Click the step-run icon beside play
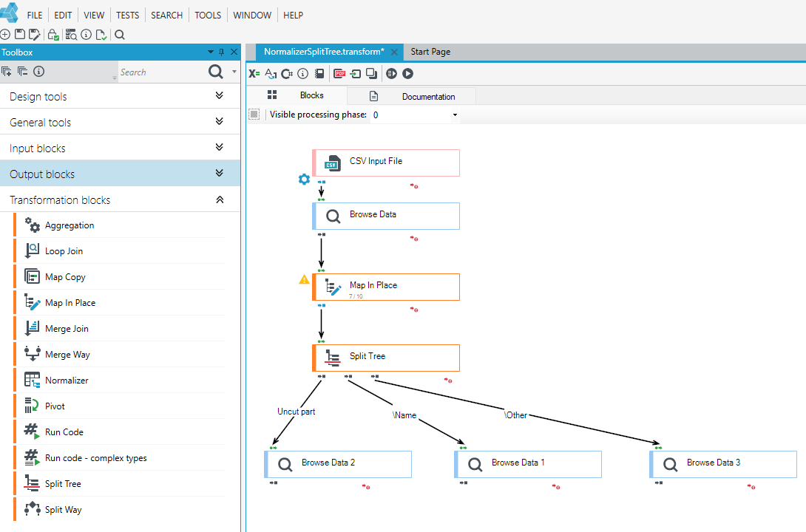 (391, 73)
